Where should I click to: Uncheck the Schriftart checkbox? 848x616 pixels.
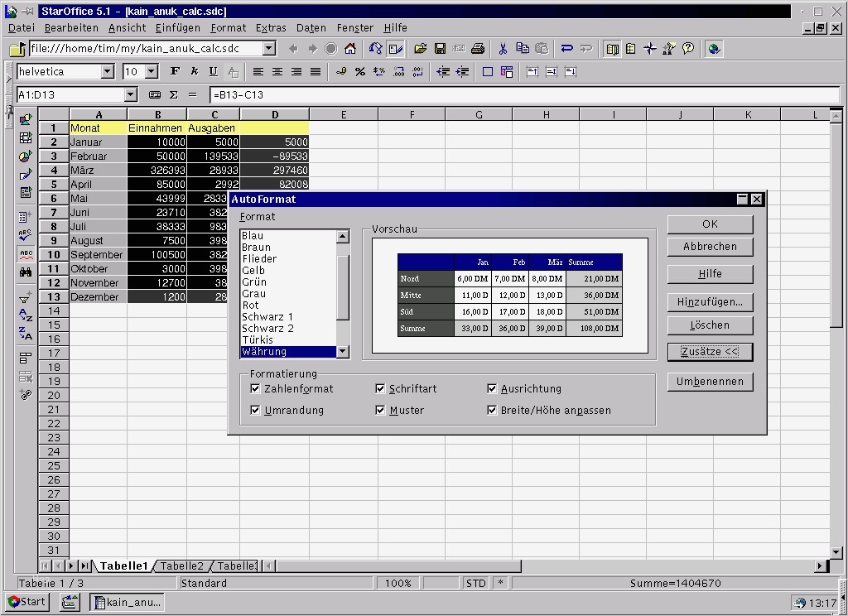(x=380, y=389)
